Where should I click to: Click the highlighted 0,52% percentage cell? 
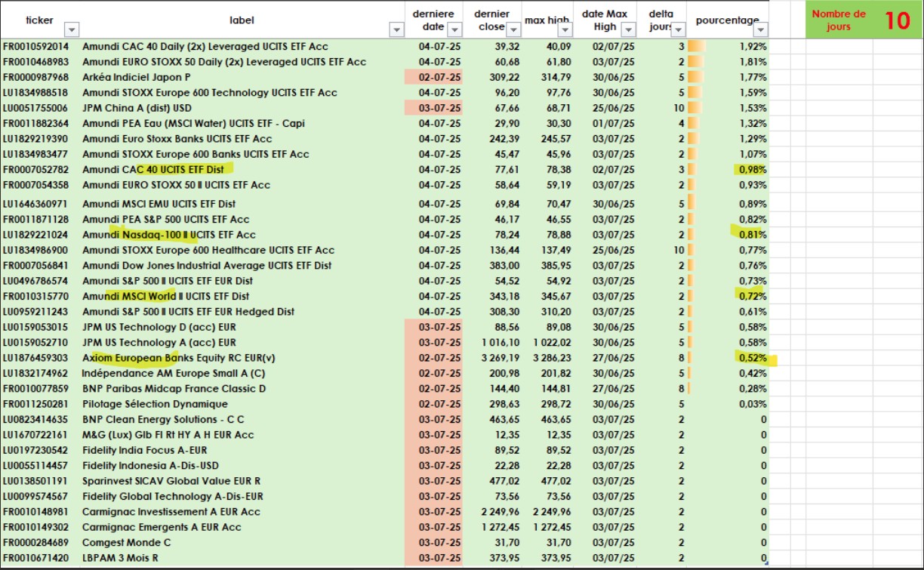point(753,358)
